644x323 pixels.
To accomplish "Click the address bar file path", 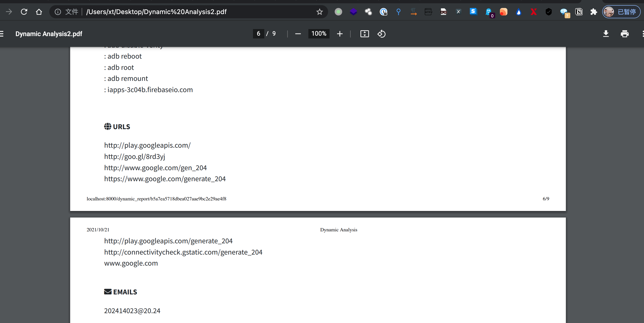I will coord(156,12).
